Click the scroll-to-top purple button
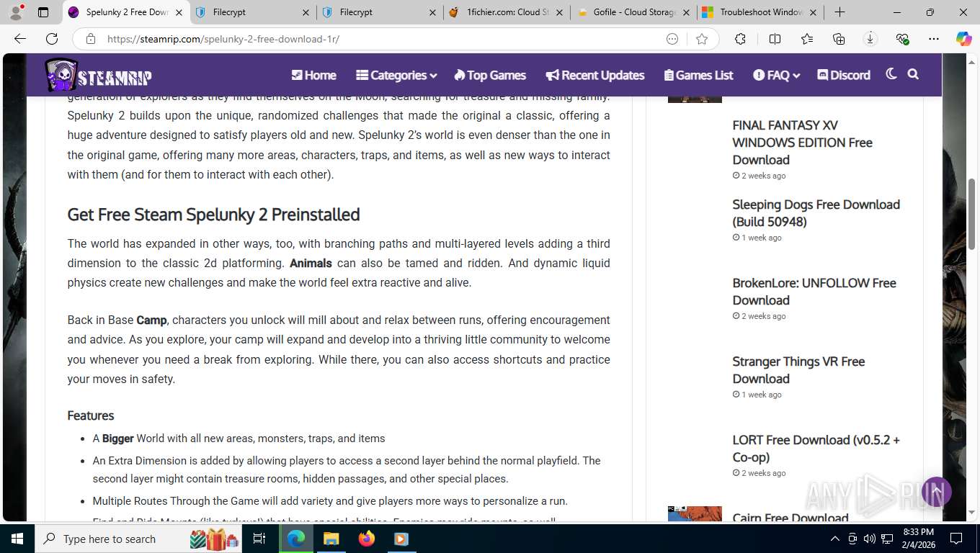 tap(936, 492)
